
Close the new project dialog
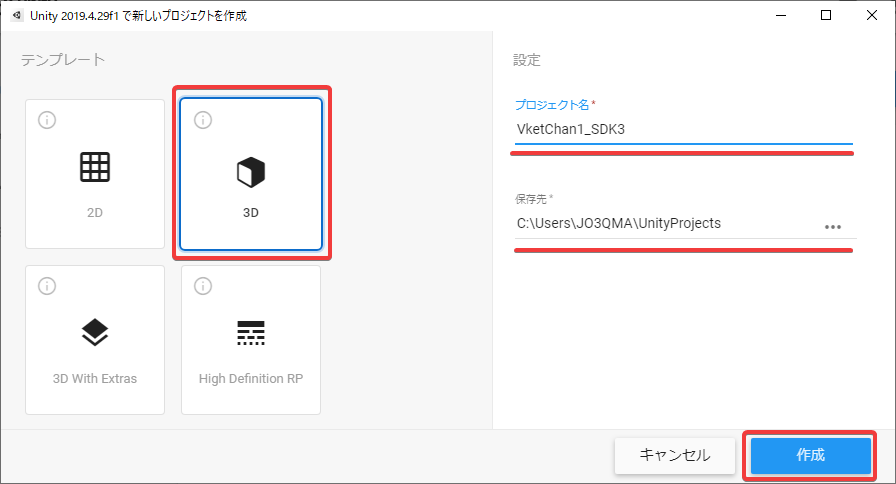click(x=871, y=15)
